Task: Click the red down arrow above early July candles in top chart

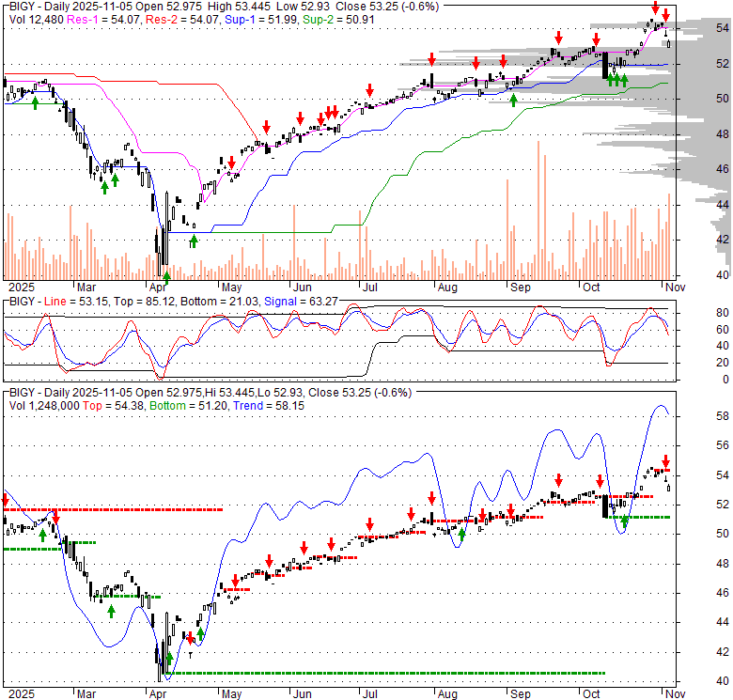Action: [370, 90]
